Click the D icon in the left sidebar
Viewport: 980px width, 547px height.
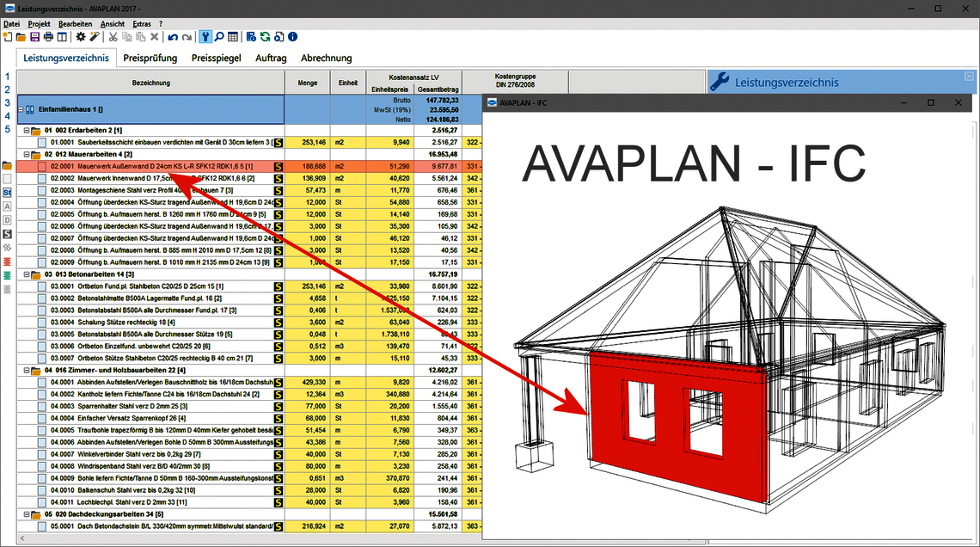point(8,220)
